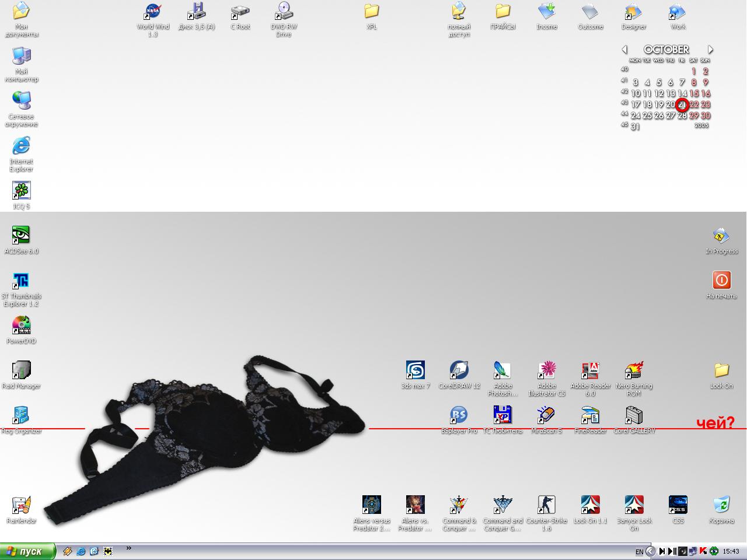Go to previous month in calendar
Screen dimensions: 747x560
coord(624,50)
